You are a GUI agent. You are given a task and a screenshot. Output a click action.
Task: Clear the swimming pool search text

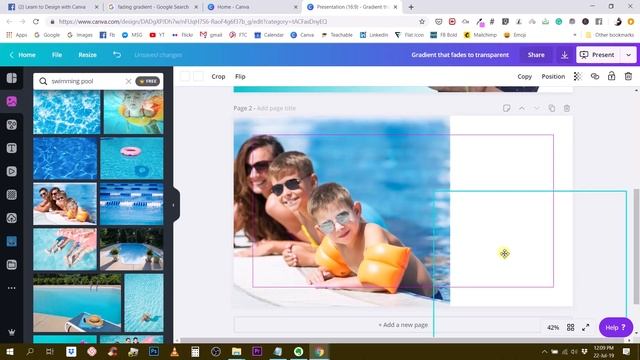(x=128, y=81)
